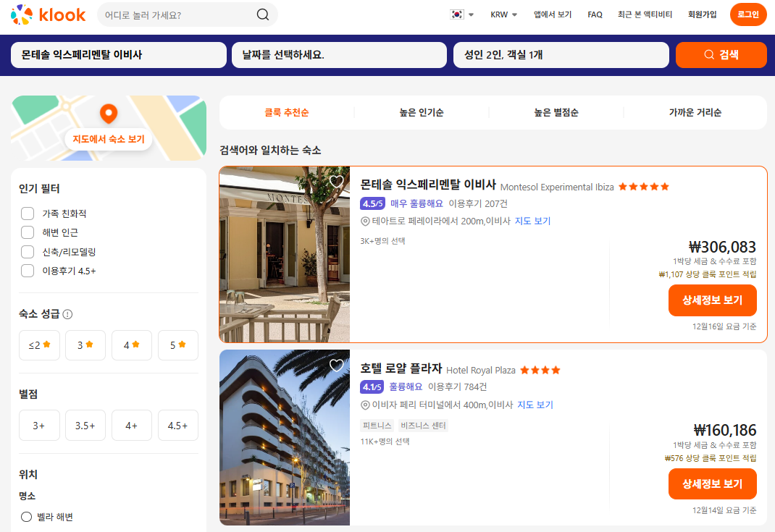Click the orange 로그인 button
The image size is (775, 532).
tap(748, 14)
